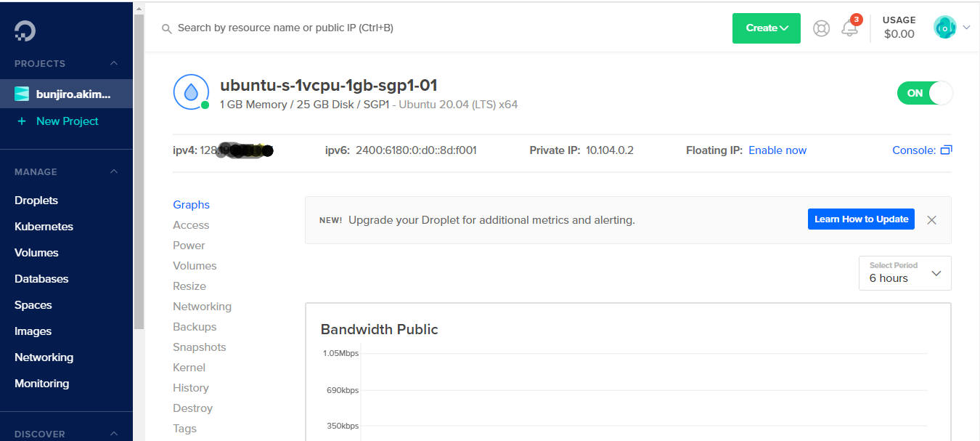Select the History droplet tab
This screenshot has width=980, height=441.
click(x=191, y=388)
